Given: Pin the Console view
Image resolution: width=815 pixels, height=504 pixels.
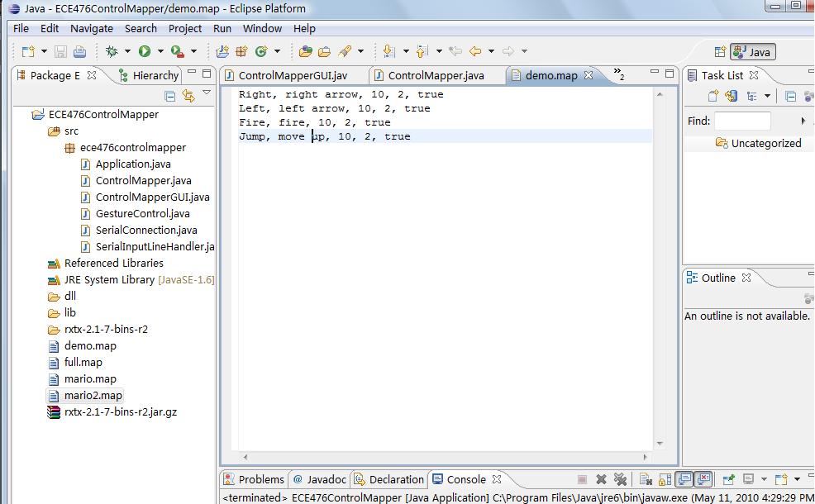Looking at the screenshot, I should tap(729, 479).
